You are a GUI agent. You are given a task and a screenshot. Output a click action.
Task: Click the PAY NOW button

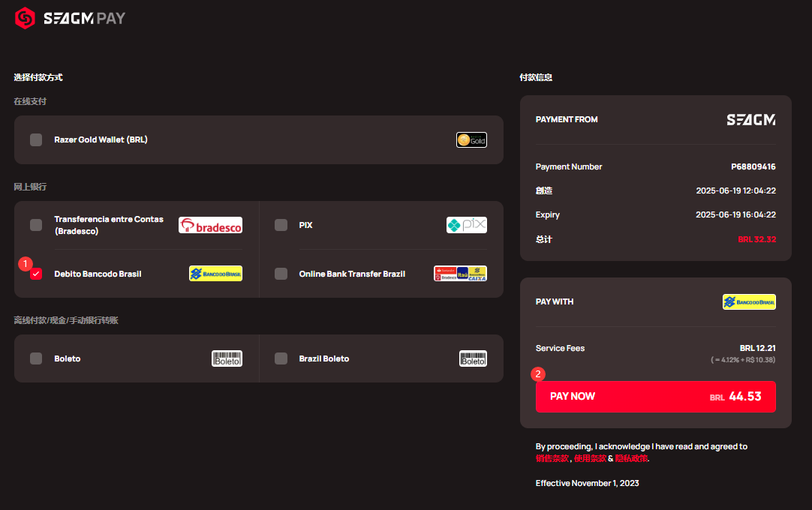(656, 397)
